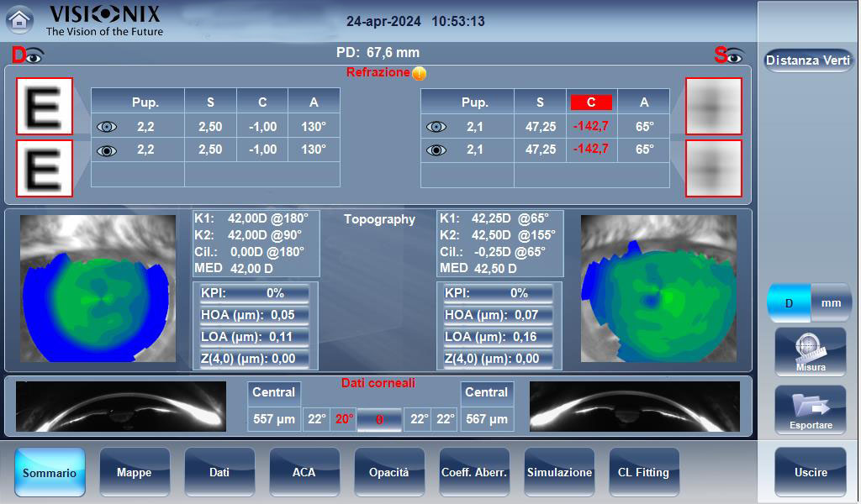The image size is (861, 504).
Task: Open the Mappe tab
Action: click(x=135, y=472)
